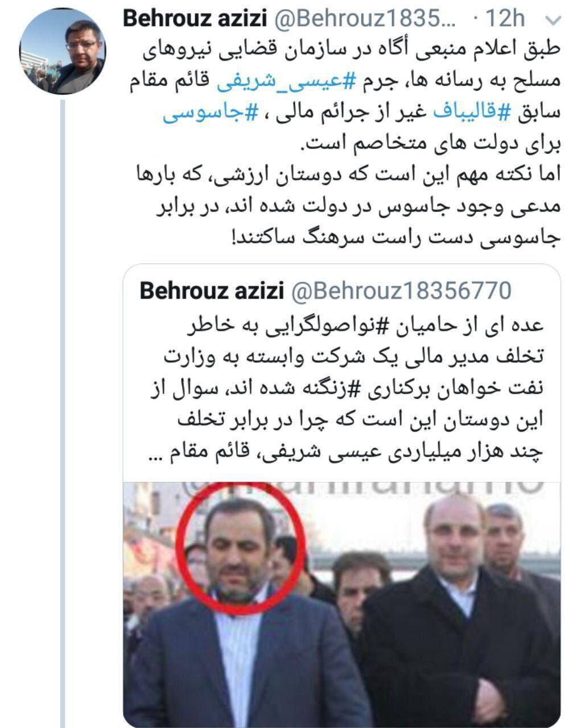
Task: Tap the 12h timestamp
Action: (505, 20)
